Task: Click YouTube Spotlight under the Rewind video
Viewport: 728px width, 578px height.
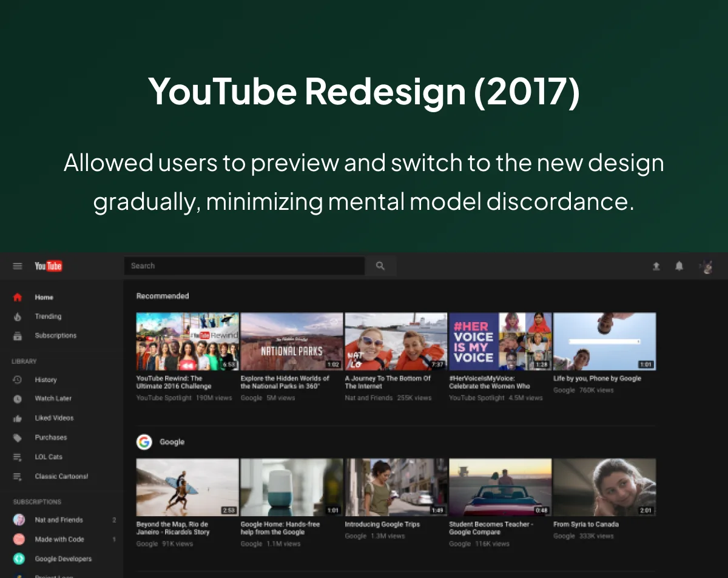Action: [x=164, y=398]
